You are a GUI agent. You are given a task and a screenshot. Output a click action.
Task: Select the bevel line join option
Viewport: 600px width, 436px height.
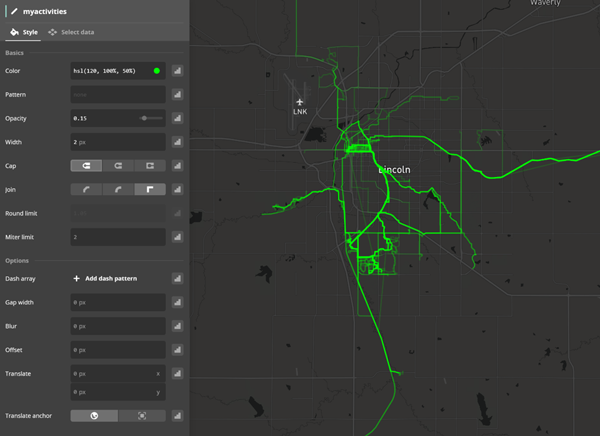pyautogui.click(x=86, y=189)
